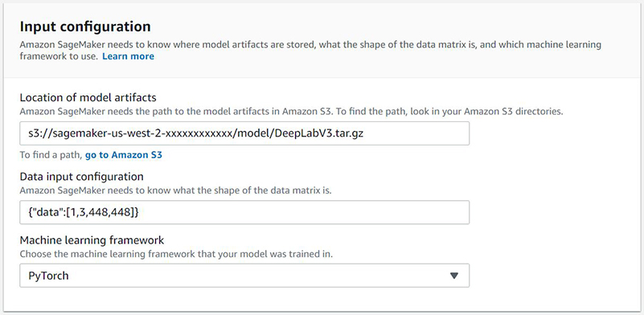
Task: Click the Location of model artifacts label
Action: point(88,97)
